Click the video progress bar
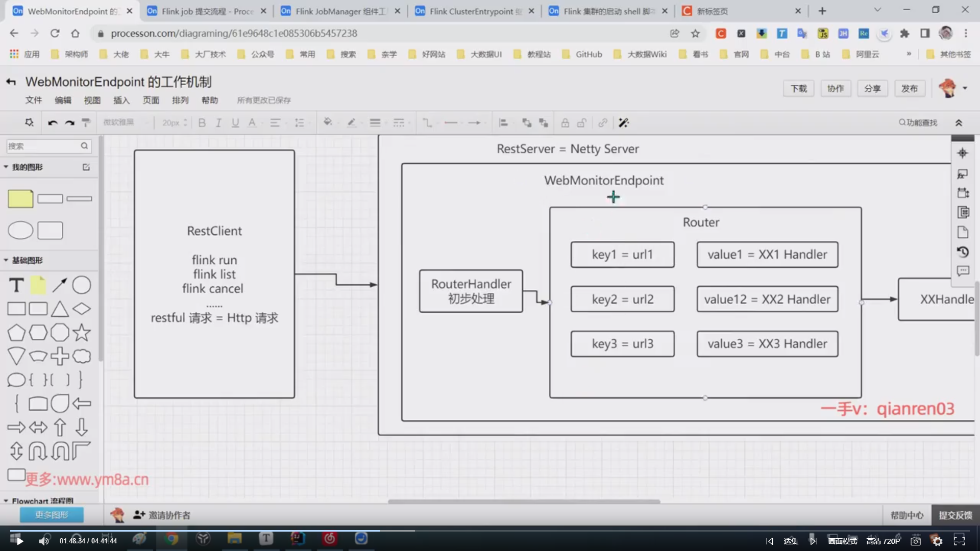This screenshot has height=551, width=980. point(490,531)
